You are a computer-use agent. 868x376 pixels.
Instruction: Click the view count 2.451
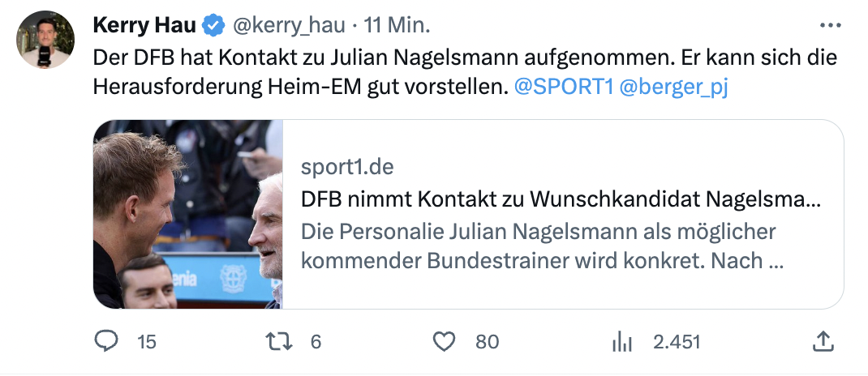point(677,342)
